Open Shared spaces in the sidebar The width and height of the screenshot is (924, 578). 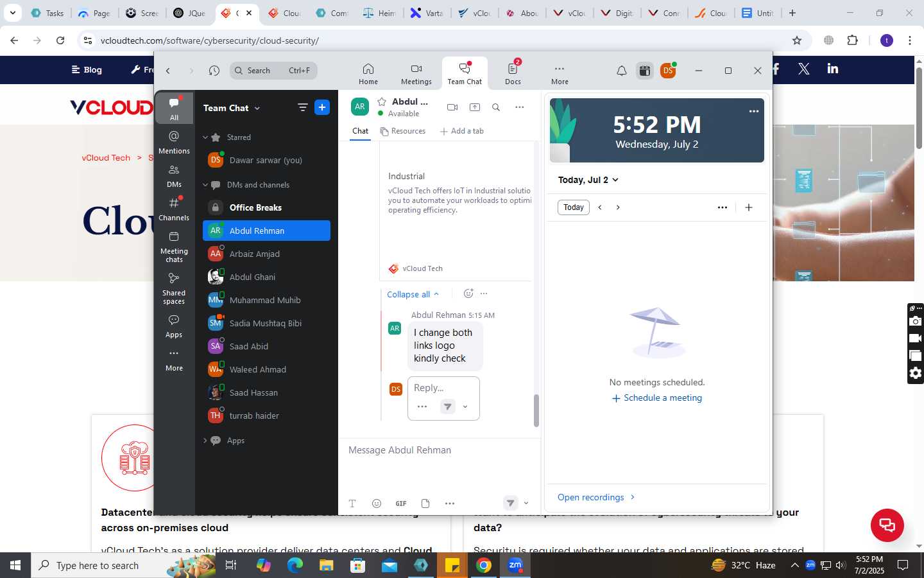coord(174,288)
